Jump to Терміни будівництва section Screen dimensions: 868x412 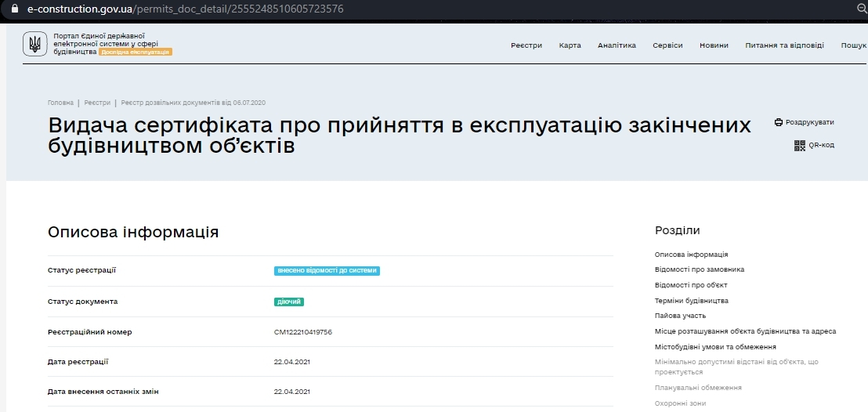tap(692, 301)
